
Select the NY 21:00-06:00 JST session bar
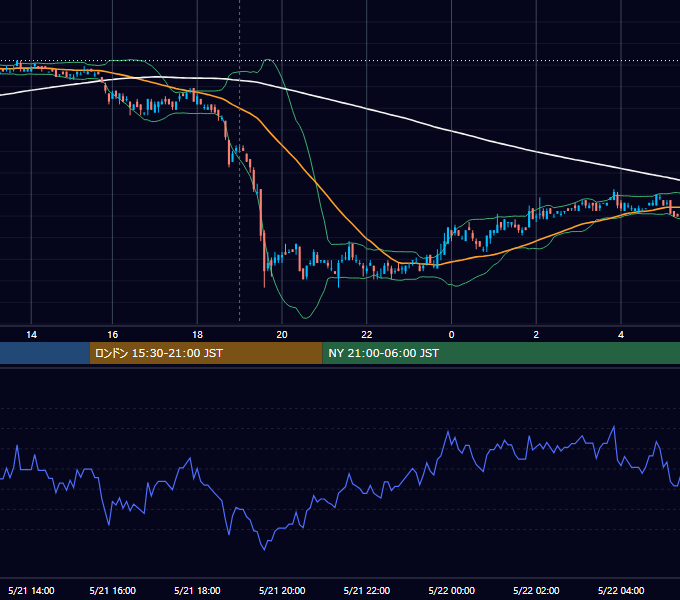click(x=501, y=353)
